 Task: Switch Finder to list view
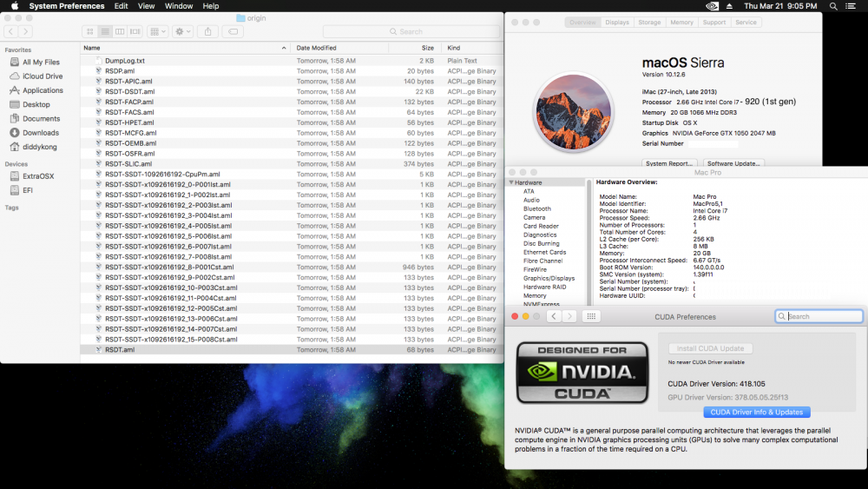tap(105, 31)
